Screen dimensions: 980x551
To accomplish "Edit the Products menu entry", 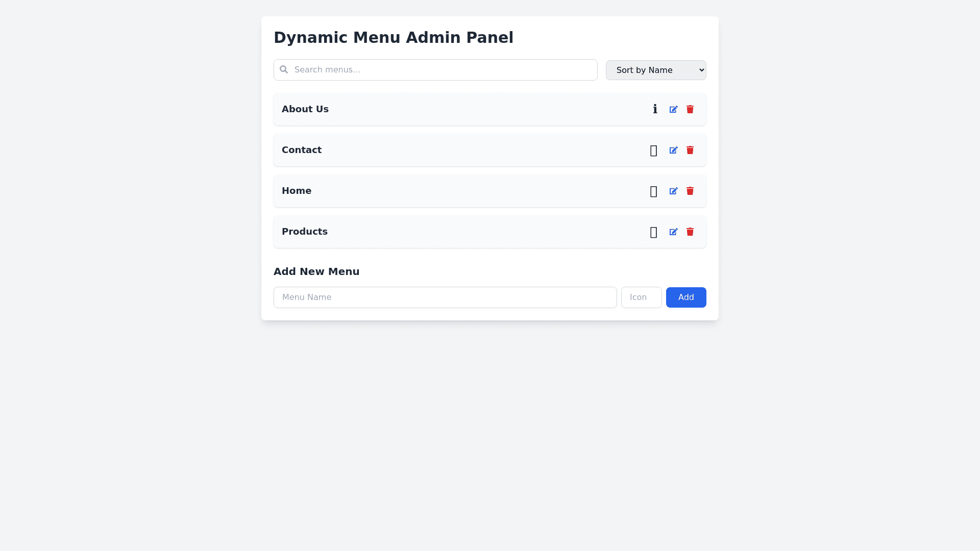I will pos(673,232).
